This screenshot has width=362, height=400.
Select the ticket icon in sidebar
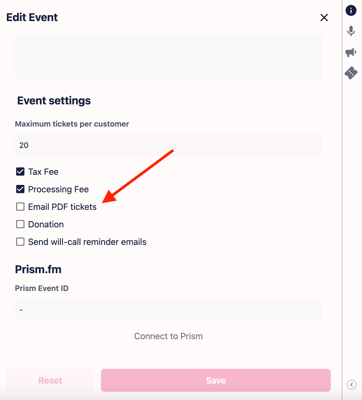(351, 73)
